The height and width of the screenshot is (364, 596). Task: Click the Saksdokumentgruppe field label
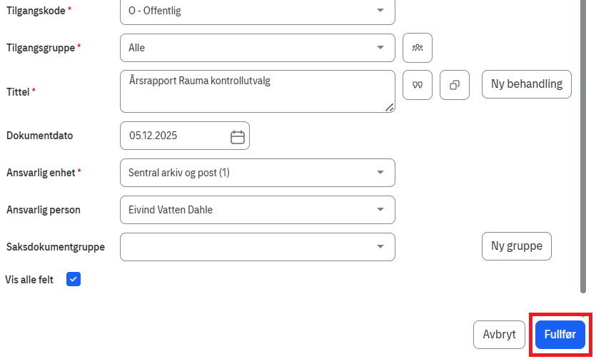coord(56,247)
